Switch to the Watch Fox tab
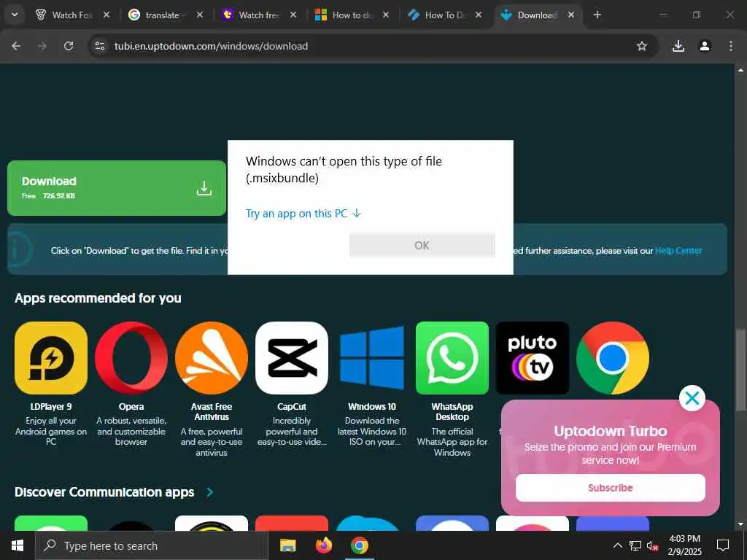The height and width of the screenshot is (560, 747). click(x=72, y=15)
